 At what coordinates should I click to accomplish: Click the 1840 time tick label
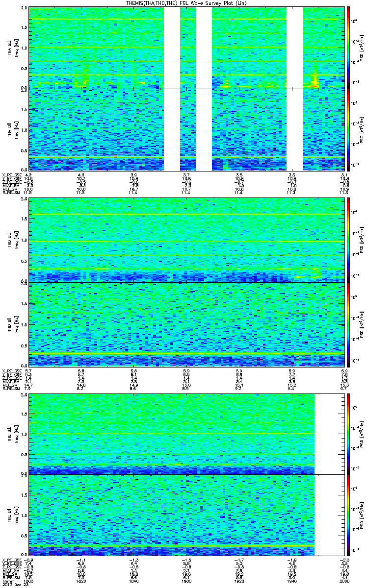point(133,580)
